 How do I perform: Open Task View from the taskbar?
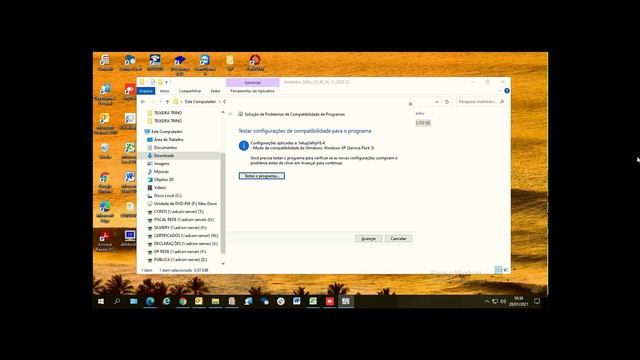(x=134, y=301)
